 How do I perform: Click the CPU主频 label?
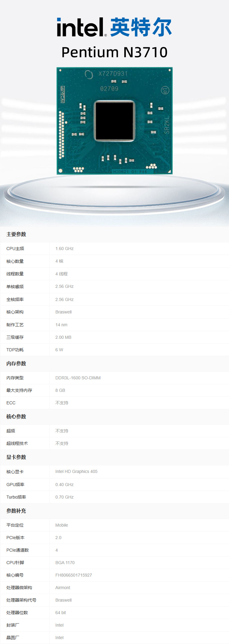[15, 249]
